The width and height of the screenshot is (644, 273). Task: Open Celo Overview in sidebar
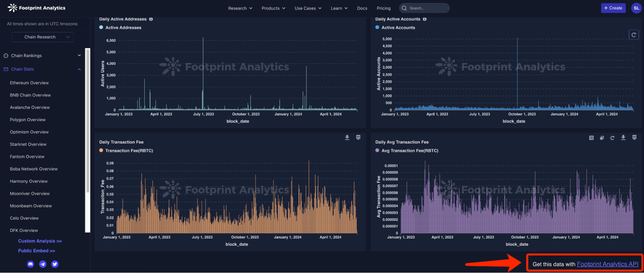(24, 218)
